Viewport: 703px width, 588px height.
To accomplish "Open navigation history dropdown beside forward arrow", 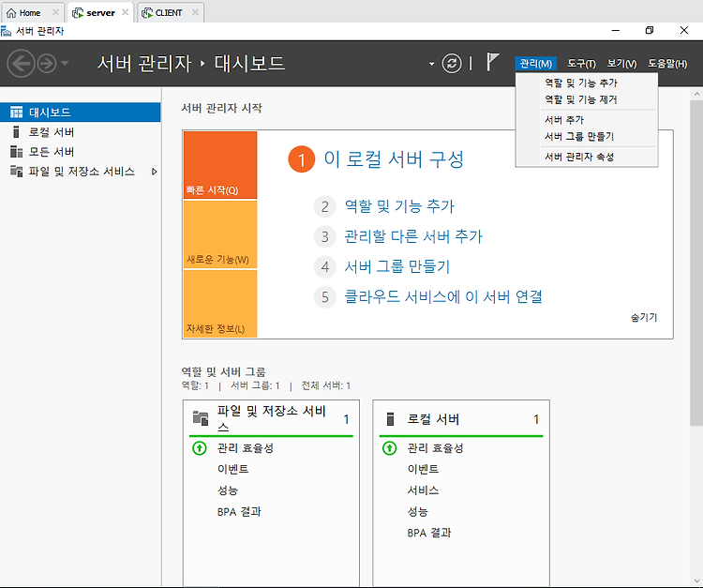I will (x=65, y=63).
